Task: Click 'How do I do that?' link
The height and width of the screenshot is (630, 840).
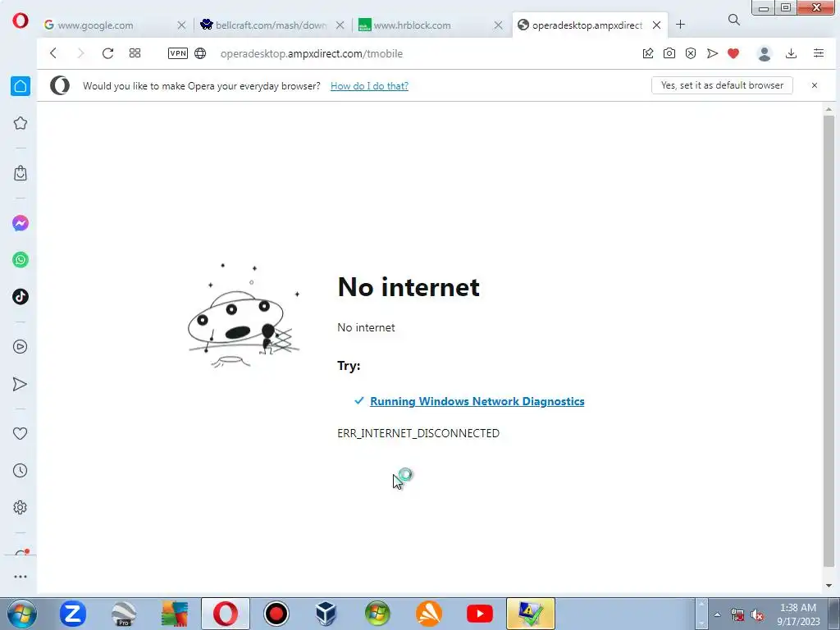Action: [x=369, y=85]
